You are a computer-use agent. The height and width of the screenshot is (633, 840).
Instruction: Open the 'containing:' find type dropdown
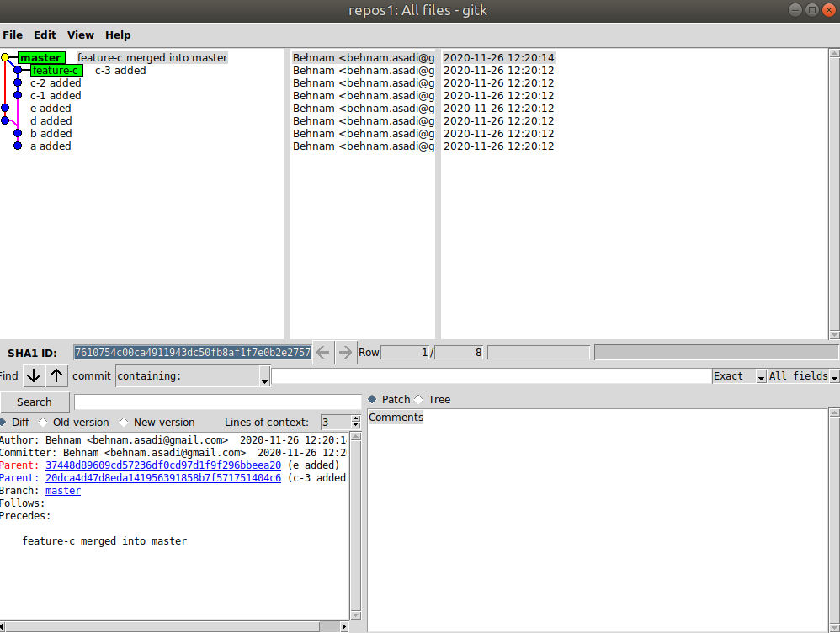(193, 376)
